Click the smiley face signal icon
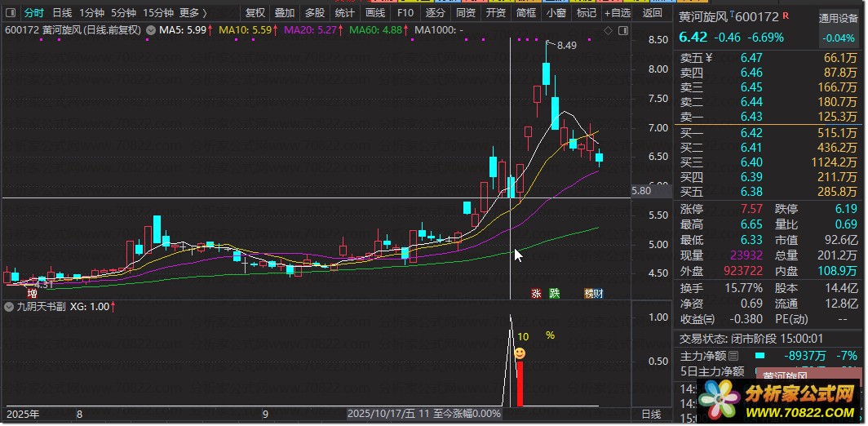Screen dimensions: 868x426 519,353
